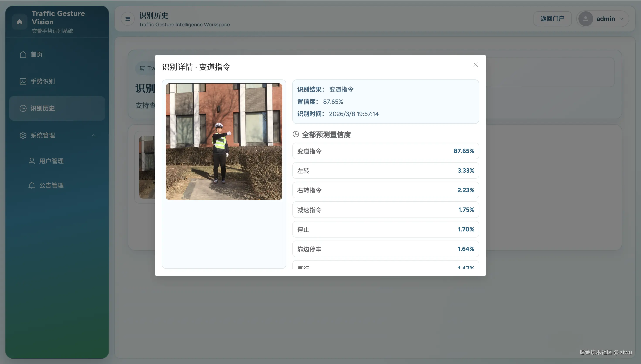
Task: Click the 系统管理 gear icon
Action: [x=23, y=135]
